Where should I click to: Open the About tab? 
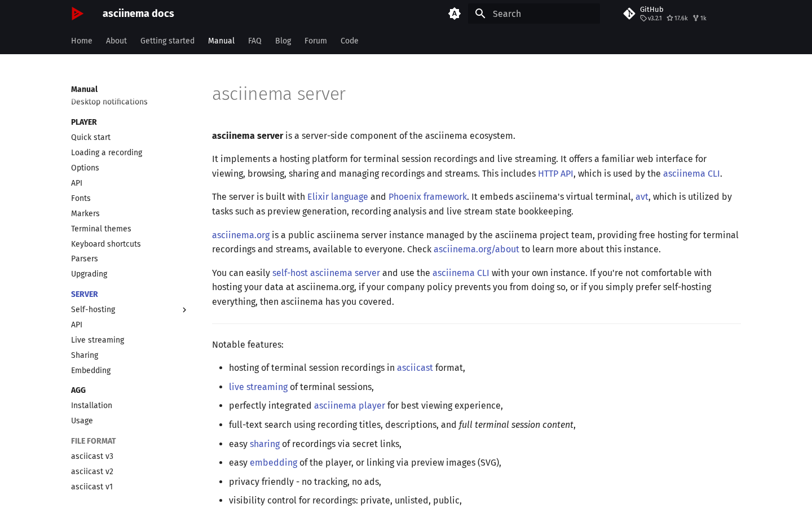(116, 41)
